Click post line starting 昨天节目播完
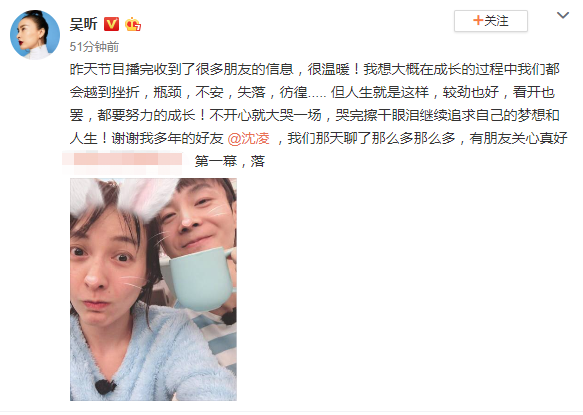Image resolution: width=583 pixels, height=415 pixels. (315, 70)
